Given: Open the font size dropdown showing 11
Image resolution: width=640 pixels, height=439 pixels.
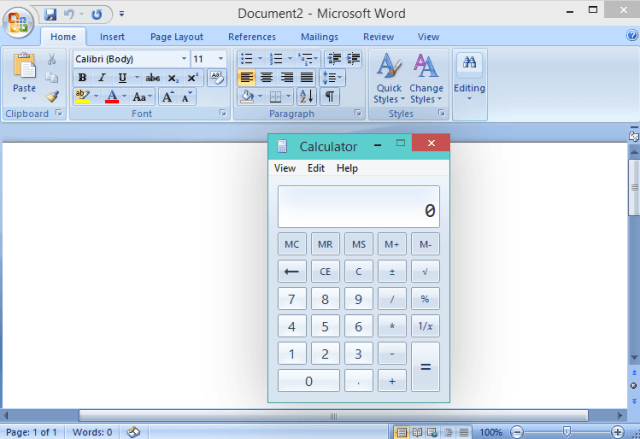Looking at the screenshot, I should 221,59.
